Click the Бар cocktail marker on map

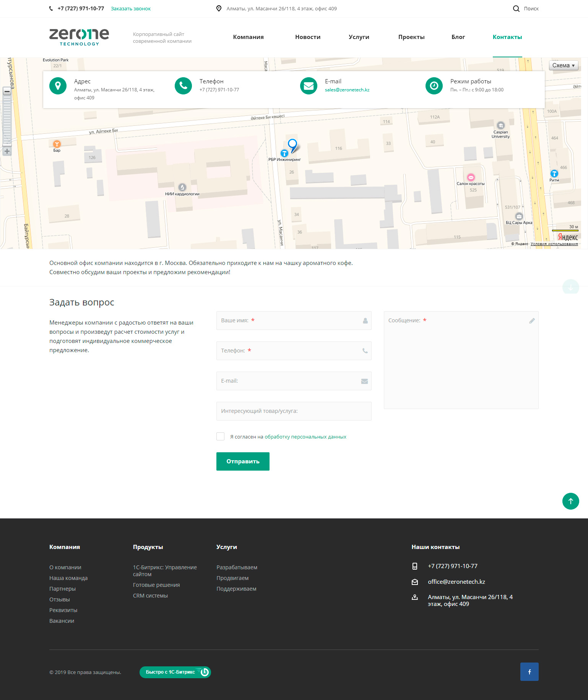click(57, 144)
